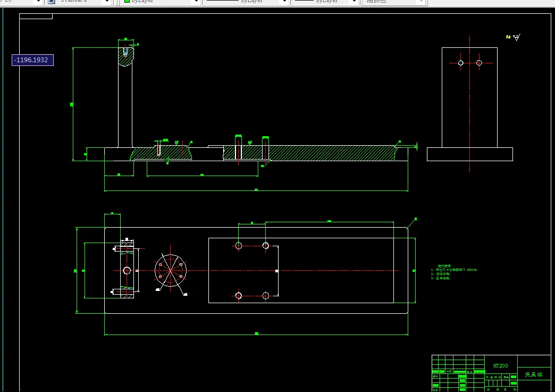This screenshot has height=392, width=555.
Task: Open the ByLayer linetype dropdown
Action: point(246,2)
